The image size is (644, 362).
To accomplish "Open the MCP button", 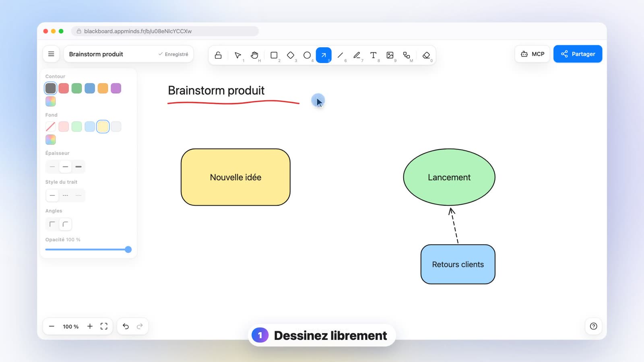I will pos(533,54).
